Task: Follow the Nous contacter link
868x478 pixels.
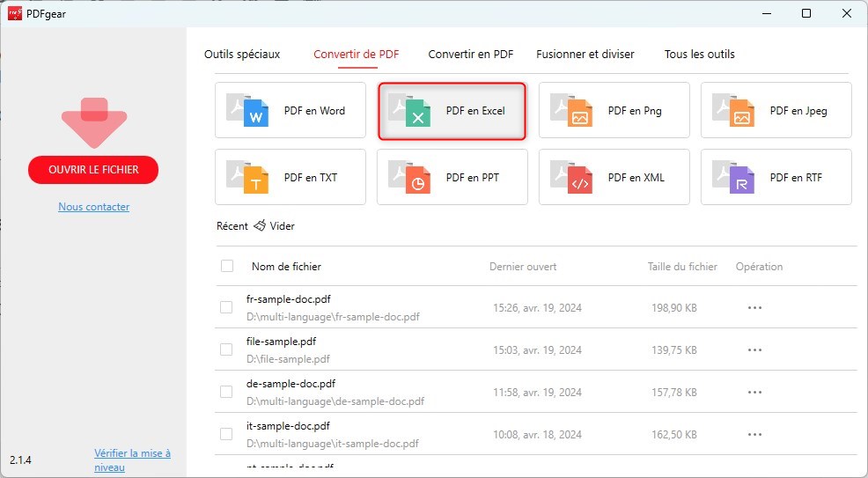Action: point(94,207)
